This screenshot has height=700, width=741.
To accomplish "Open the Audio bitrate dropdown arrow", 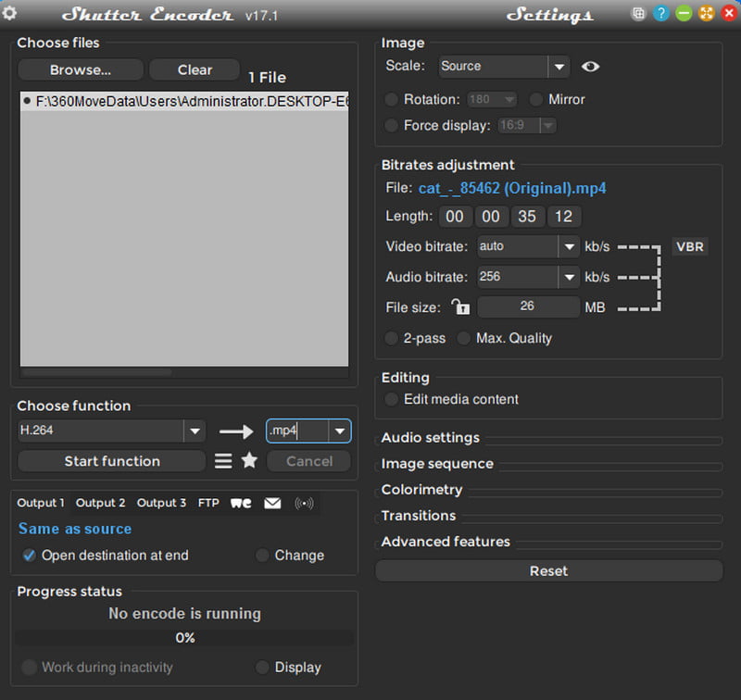I will tap(569, 277).
